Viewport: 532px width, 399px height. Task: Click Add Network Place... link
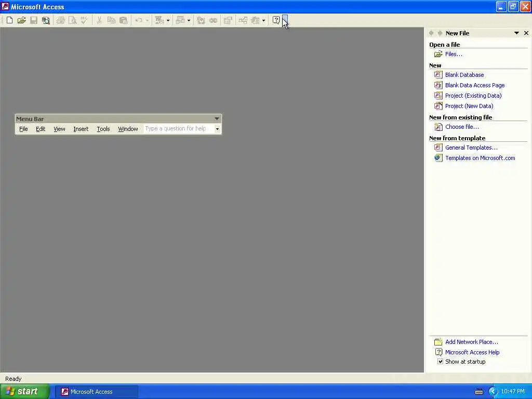coord(472,342)
